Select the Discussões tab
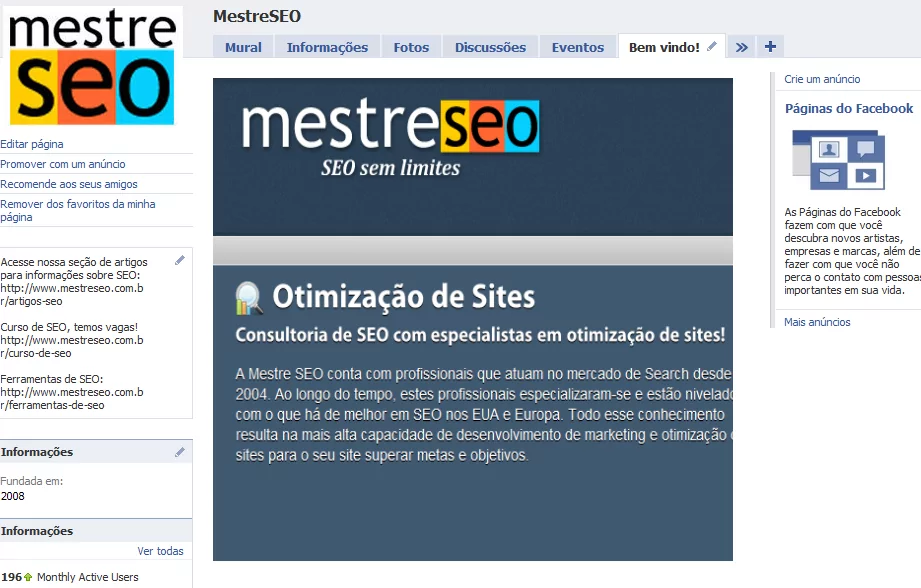The height and width of the screenshot is (588, 921). click(490, 47)
